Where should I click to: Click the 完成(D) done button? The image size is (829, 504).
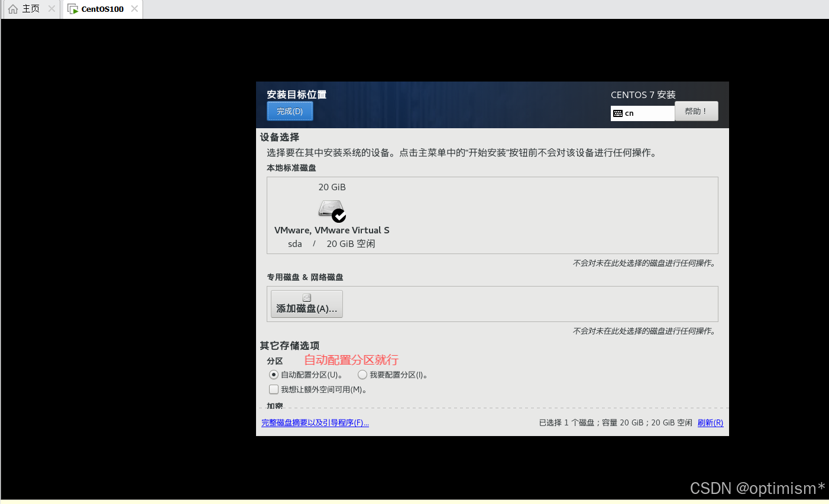pyautogui.click(x=290, y=111)
